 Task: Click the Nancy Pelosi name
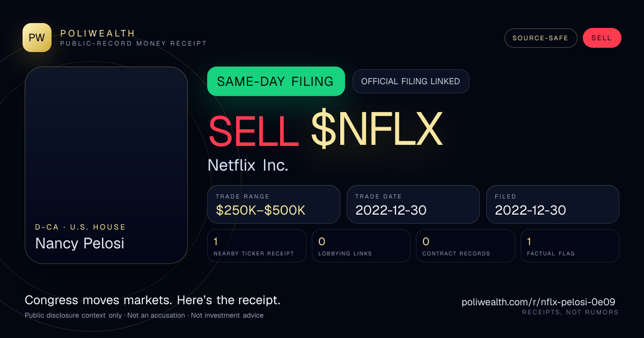79,244
